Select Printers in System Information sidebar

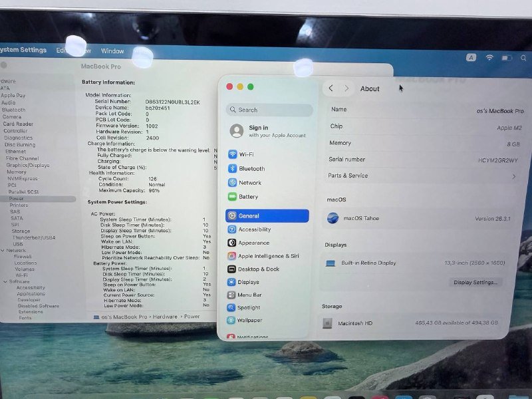(x=19, y=205)
